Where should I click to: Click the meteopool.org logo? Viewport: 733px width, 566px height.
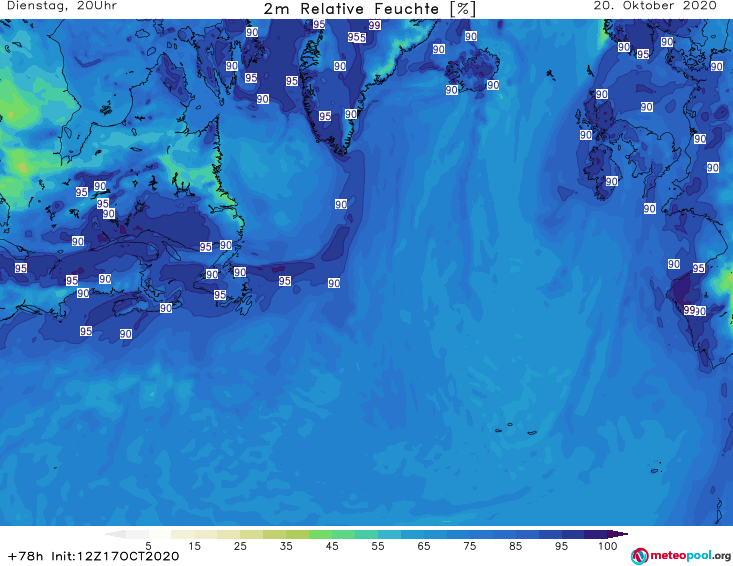pos(681,556)
